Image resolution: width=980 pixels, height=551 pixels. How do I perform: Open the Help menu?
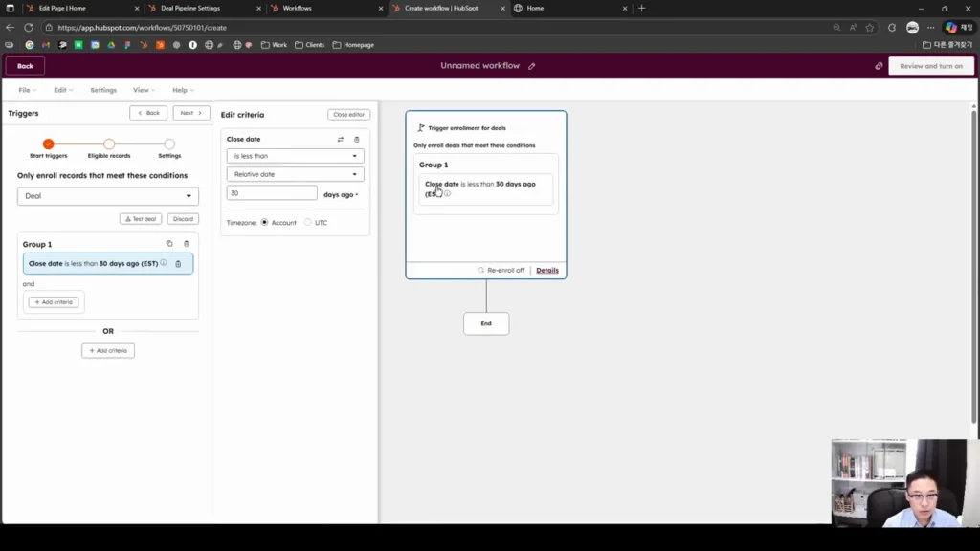[x=183, y=91]
